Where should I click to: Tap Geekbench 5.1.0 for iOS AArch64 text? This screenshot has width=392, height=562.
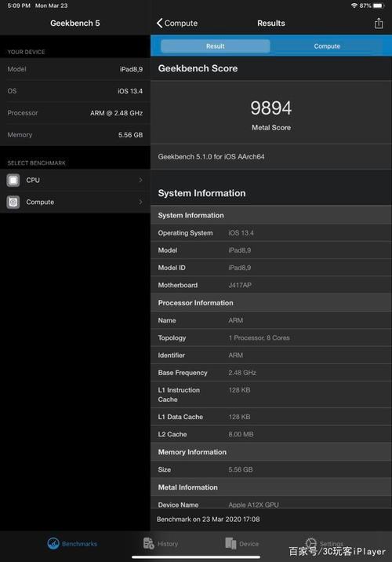click(211, 157)
